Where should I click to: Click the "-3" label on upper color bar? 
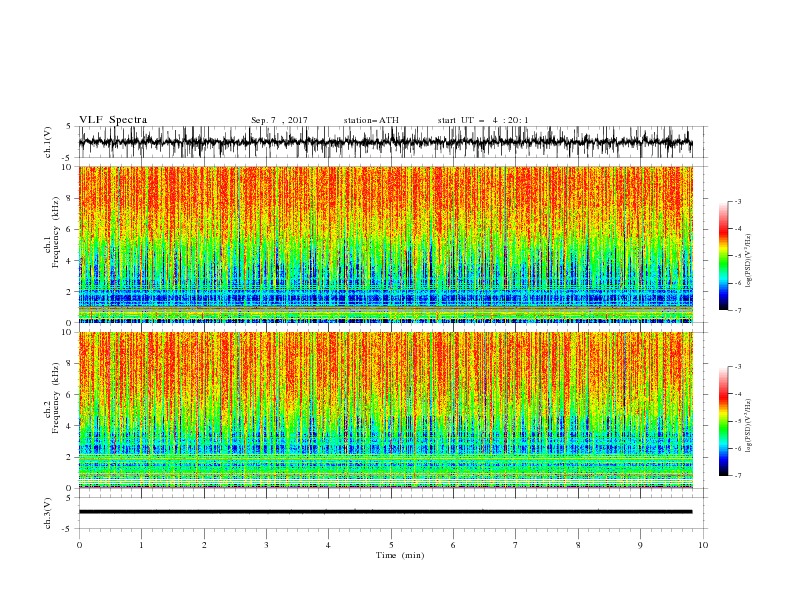pyautogui.click(x=737, y=201)
